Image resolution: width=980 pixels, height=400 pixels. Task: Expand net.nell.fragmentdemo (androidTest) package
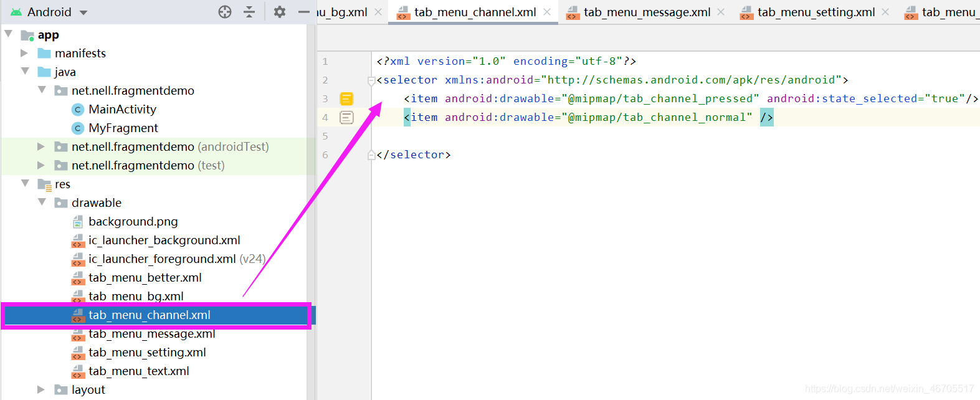click(x=41, y=146)
